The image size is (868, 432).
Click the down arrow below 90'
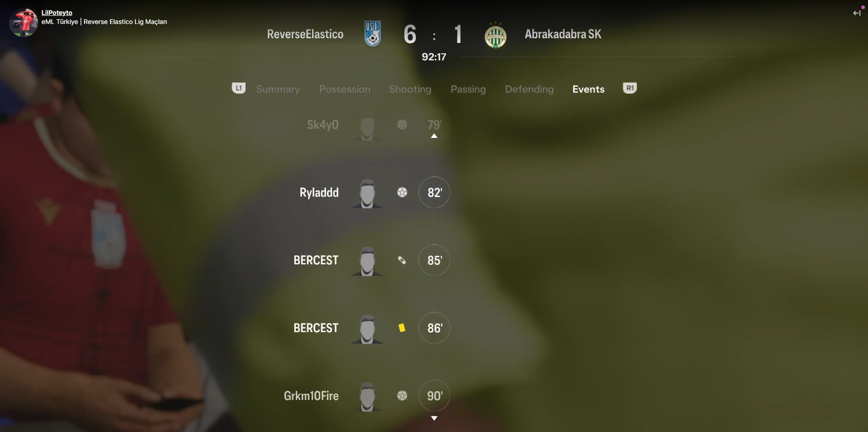[434, 418]
